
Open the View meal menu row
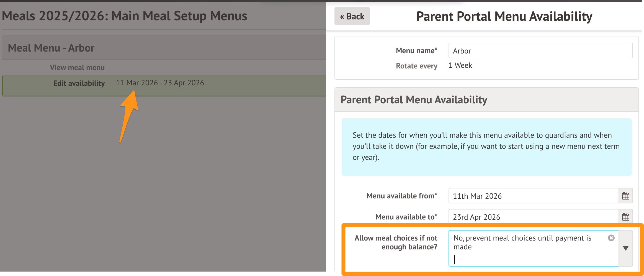[77, 68]
